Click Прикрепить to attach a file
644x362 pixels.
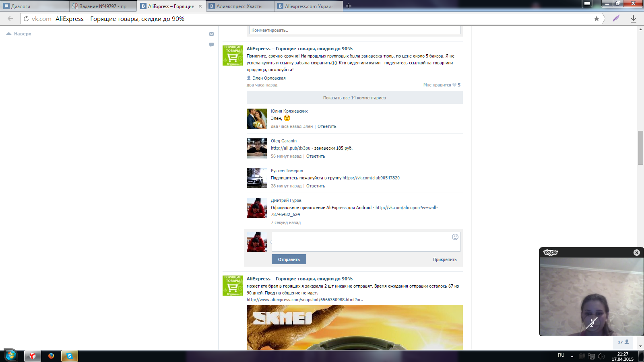(x=445, y=259)
